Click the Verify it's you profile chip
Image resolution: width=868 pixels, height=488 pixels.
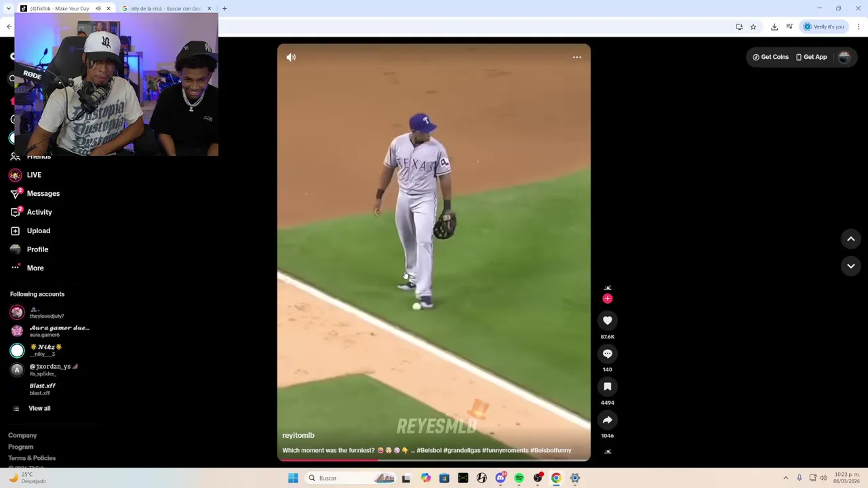click(824, 27)
